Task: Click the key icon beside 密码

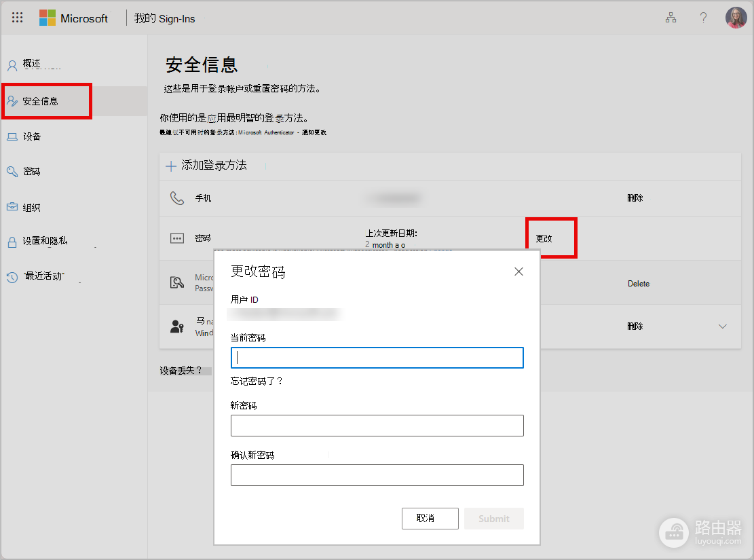Action: point(12,172)
